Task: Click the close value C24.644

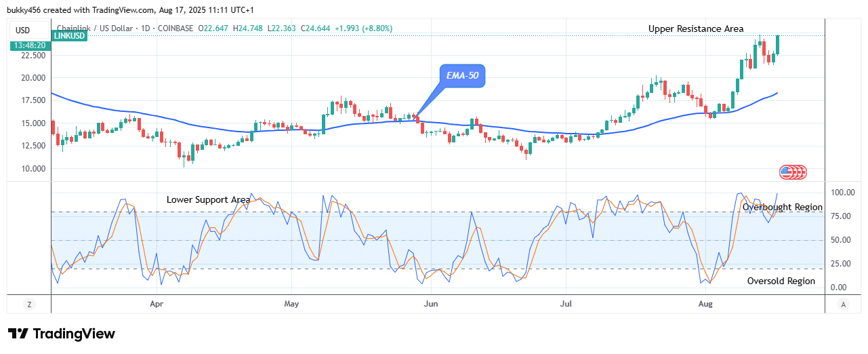Action: pyautogui.click(x=314, y=28)
